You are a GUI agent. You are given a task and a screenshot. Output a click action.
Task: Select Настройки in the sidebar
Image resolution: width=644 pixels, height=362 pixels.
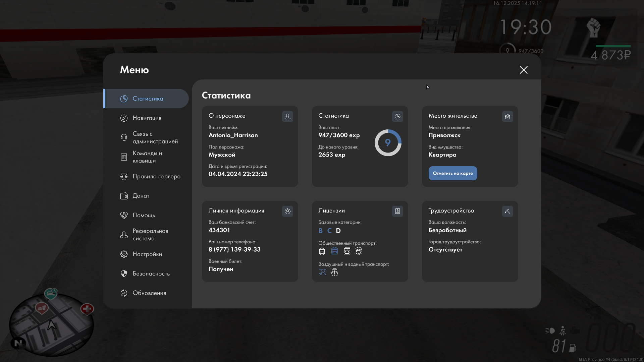[147, 254]
